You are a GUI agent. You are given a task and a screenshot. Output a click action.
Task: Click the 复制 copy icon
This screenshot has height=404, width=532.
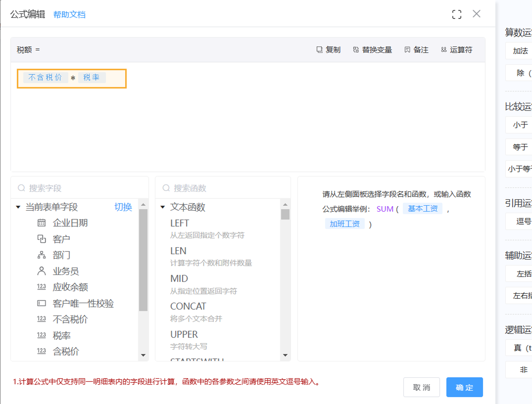[319, 50]
